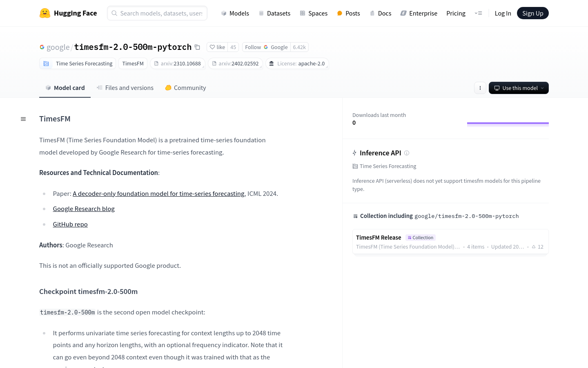Open the Google Research blog link

[84, 209]
